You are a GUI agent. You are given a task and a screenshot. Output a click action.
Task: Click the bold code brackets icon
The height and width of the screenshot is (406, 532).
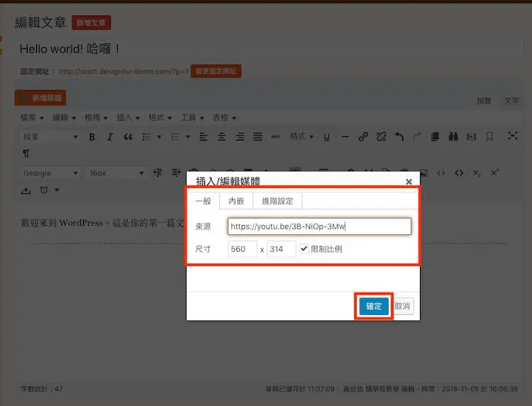pyautogui.click(x=459, y=173)
